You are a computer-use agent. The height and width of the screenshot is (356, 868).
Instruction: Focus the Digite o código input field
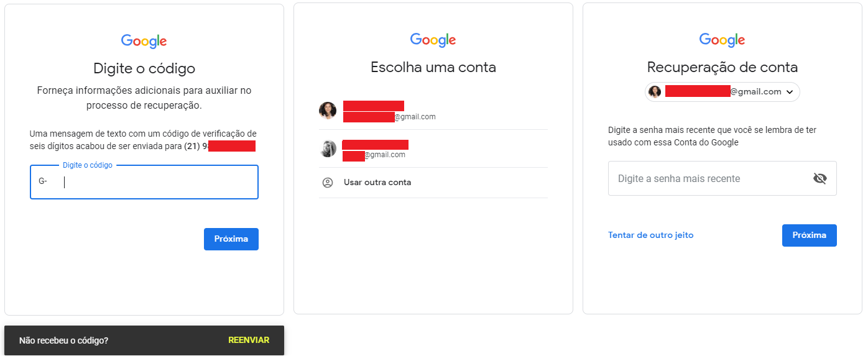point(144,182)
